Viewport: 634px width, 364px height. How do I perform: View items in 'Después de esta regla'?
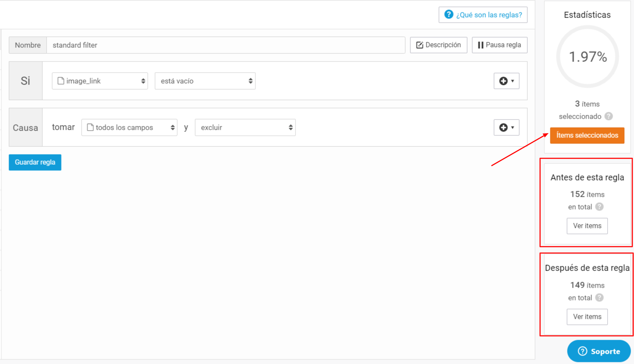[x=587, y=317]
